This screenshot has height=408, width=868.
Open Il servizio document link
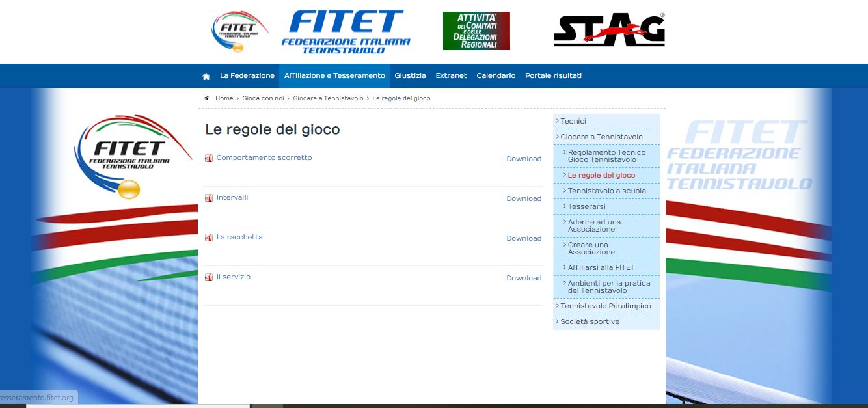pos(233,277)
